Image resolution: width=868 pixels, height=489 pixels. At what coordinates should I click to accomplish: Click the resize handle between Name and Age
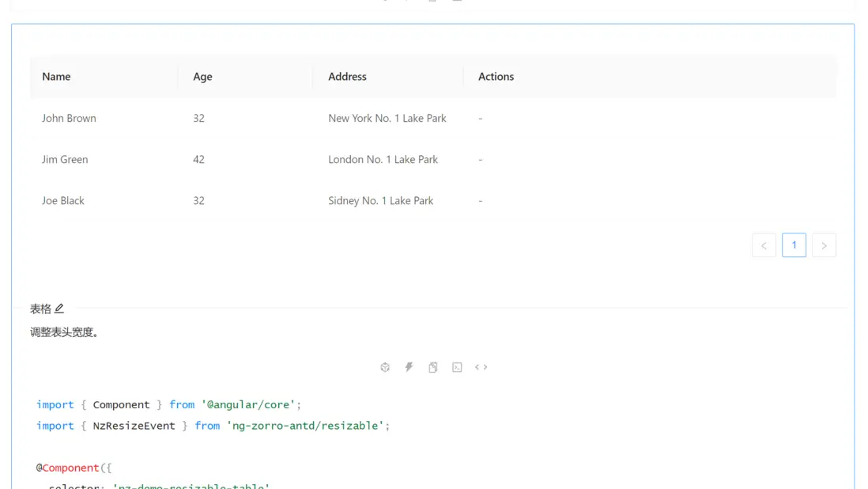[178, 77]
